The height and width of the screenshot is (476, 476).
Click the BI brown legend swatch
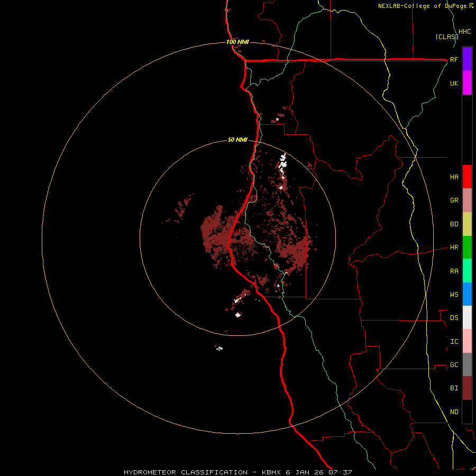[x=467, y=388]
